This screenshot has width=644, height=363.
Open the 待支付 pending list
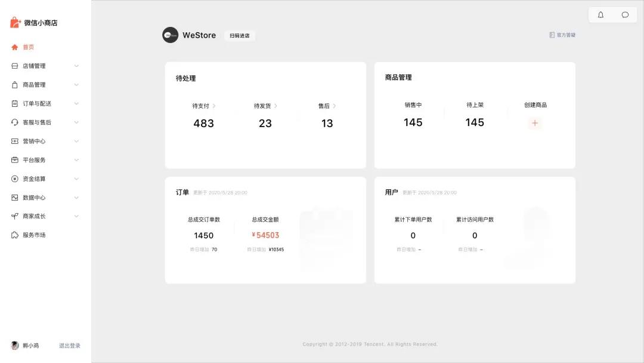coord(204,106)
